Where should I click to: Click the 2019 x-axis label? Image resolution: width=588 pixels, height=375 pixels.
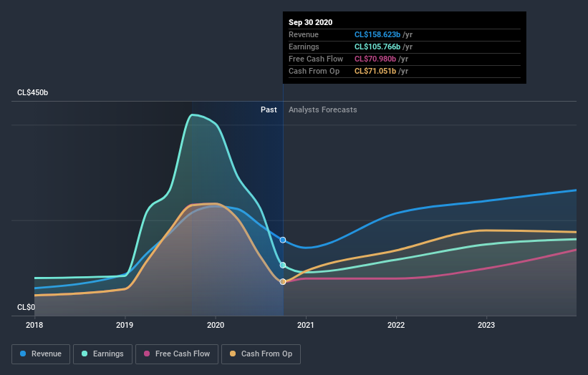pyautogui.click(x=125, y=325)
